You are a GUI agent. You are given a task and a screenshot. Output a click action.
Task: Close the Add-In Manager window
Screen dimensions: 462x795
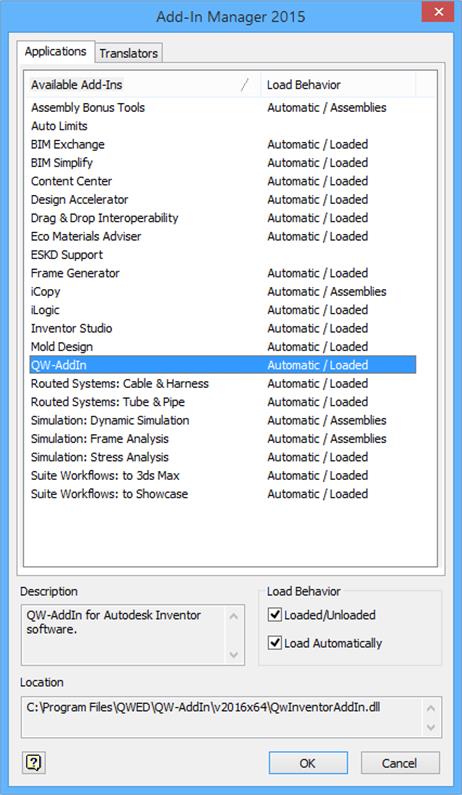(x=438, y=12)
